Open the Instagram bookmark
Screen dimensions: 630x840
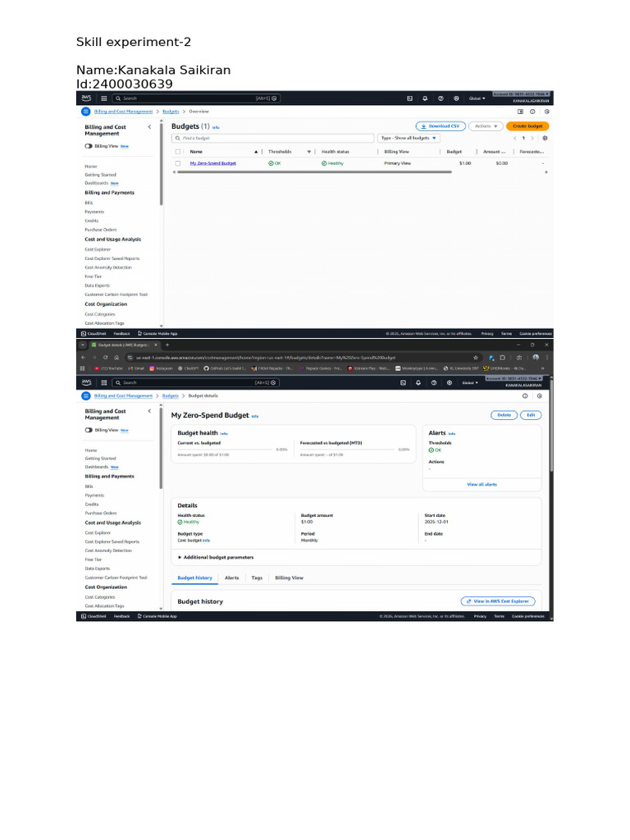pyautogui.click(x=162, y=368)
